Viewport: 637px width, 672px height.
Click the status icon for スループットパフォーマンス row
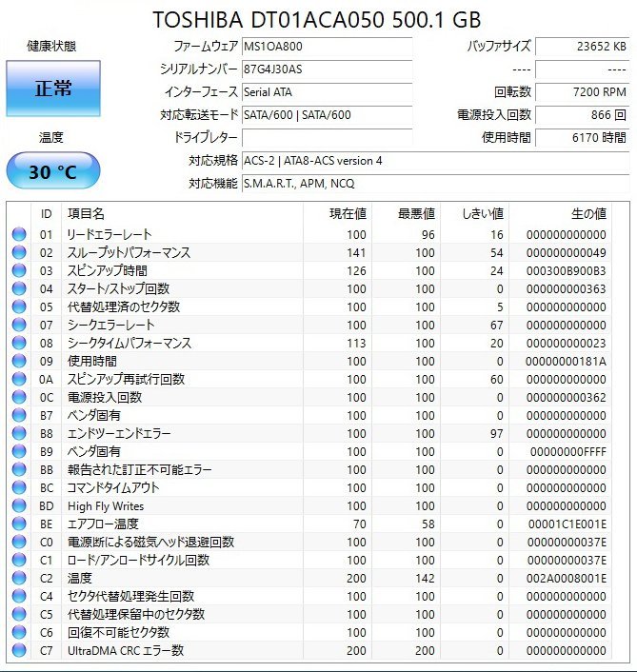click(x=19, y=252)
